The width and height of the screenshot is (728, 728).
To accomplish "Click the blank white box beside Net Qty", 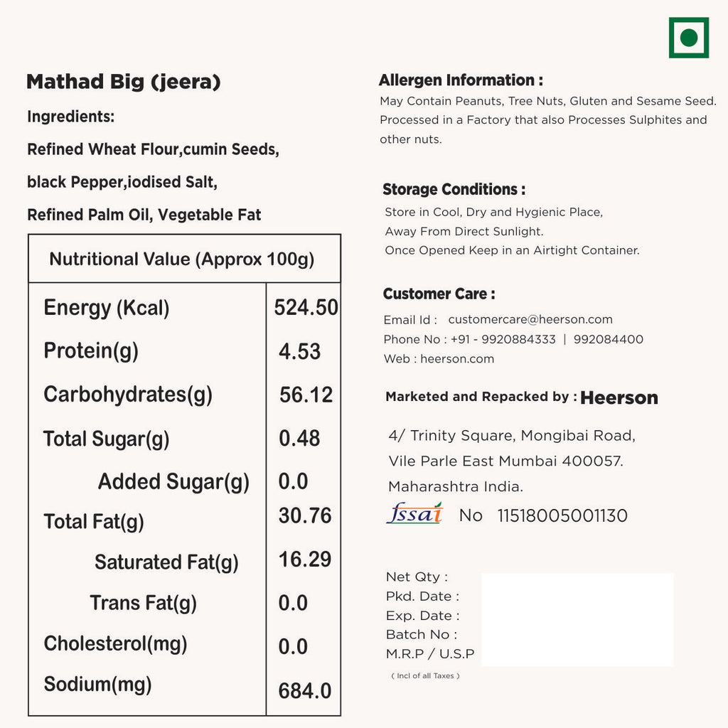I will click(577, 619).
